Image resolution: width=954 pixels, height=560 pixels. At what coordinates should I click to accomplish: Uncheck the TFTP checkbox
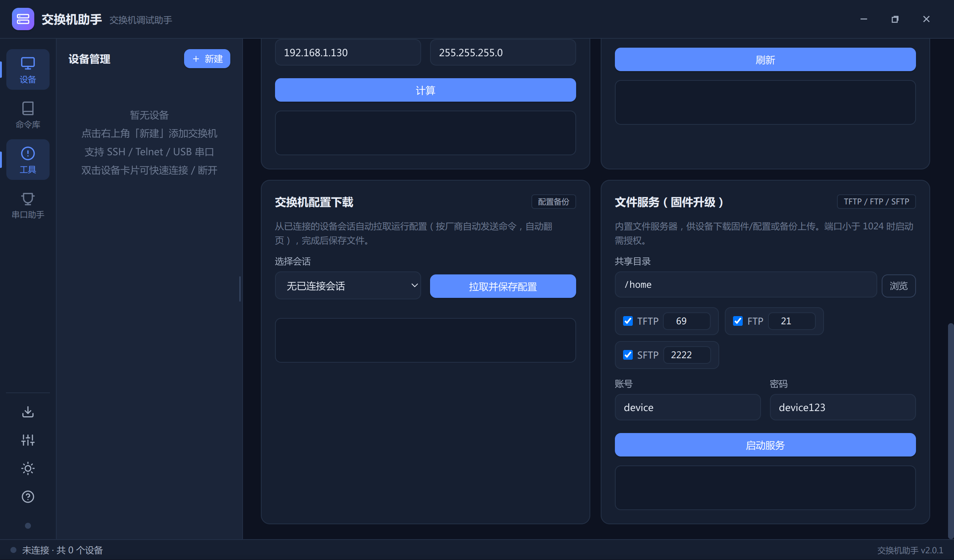[628, 321]
